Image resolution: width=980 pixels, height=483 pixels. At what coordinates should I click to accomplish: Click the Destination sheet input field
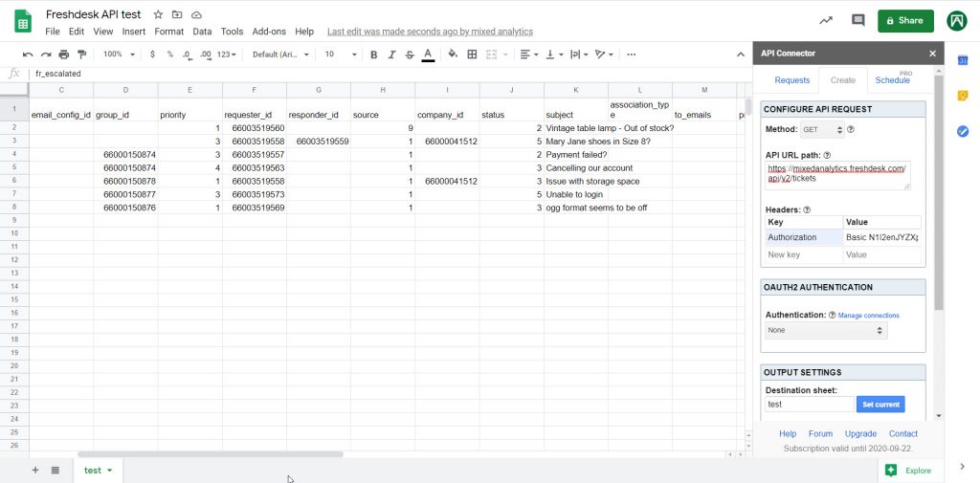click(810, 405)
